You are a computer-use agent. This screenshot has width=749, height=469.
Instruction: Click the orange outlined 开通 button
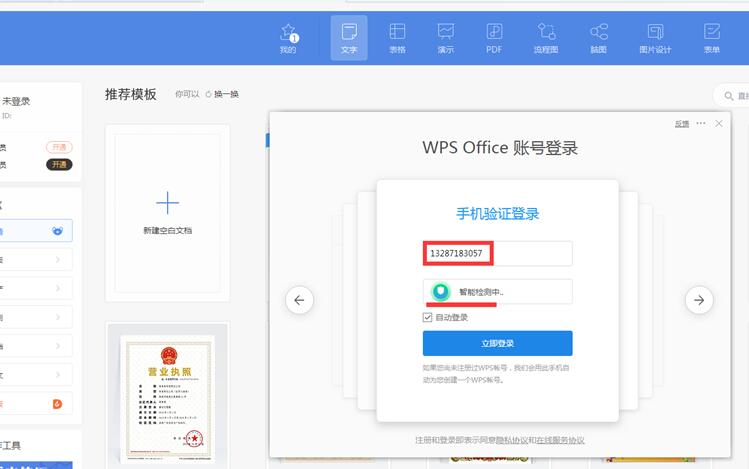pyautogui.click(x=59, y=147)
